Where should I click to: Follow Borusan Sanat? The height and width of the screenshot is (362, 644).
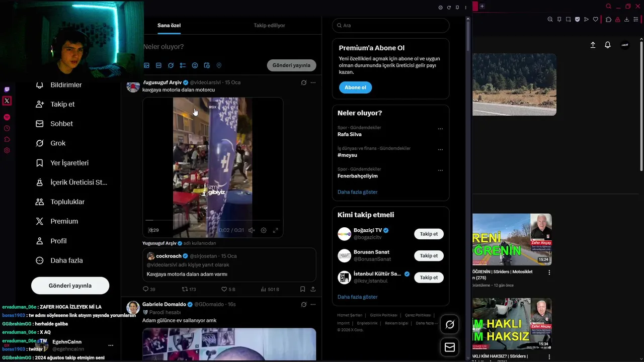coord(429,255)
